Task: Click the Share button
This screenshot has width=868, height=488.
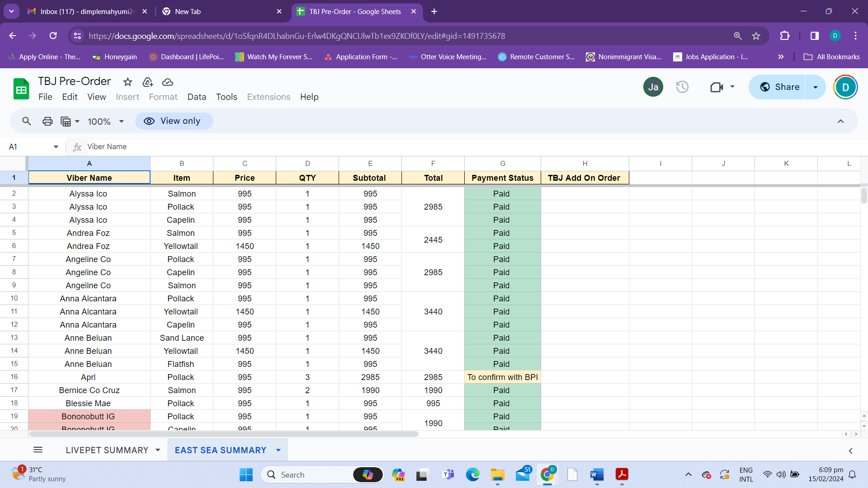Action: [779, 87]
